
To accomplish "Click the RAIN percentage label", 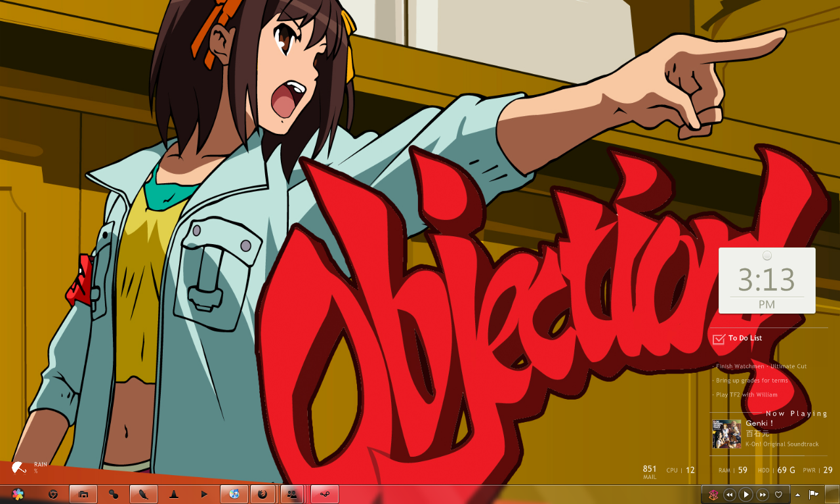I will tap(40, 467).
